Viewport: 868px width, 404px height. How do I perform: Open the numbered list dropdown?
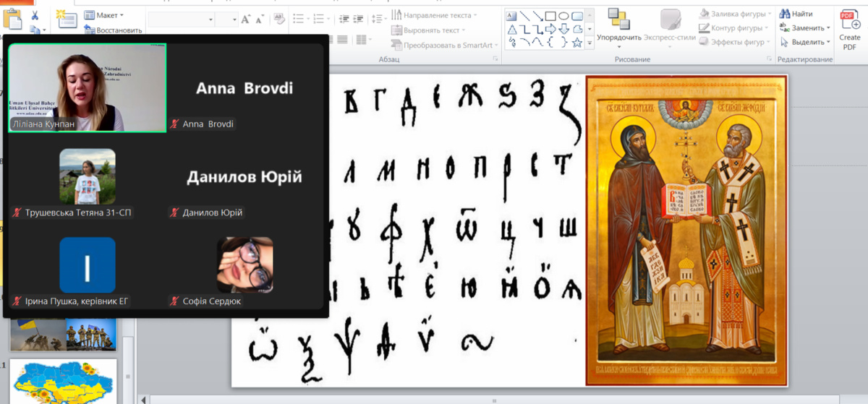pyautogui.click(x=328, y=18)
